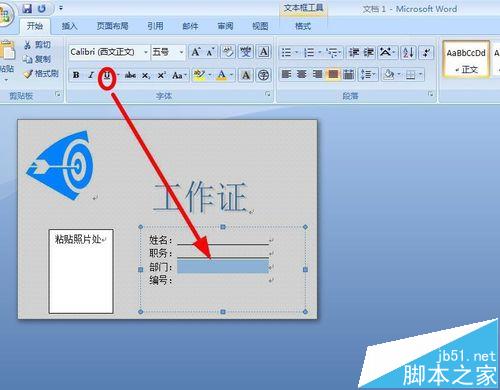The image size is (500, 390).
Task: Click the 粘贴照片处 photo placeholder box
Action: pyautogui.click(x=81, y=271)
